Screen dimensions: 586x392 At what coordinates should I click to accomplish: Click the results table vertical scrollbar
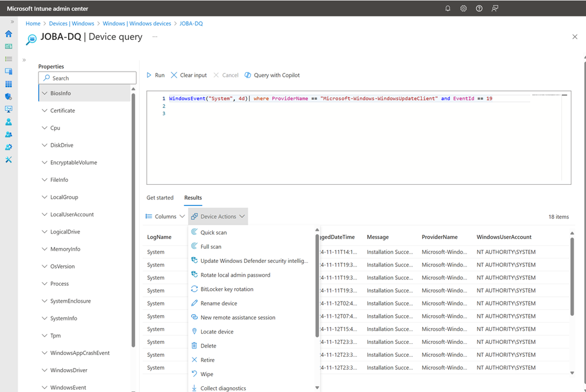[572, 277]
